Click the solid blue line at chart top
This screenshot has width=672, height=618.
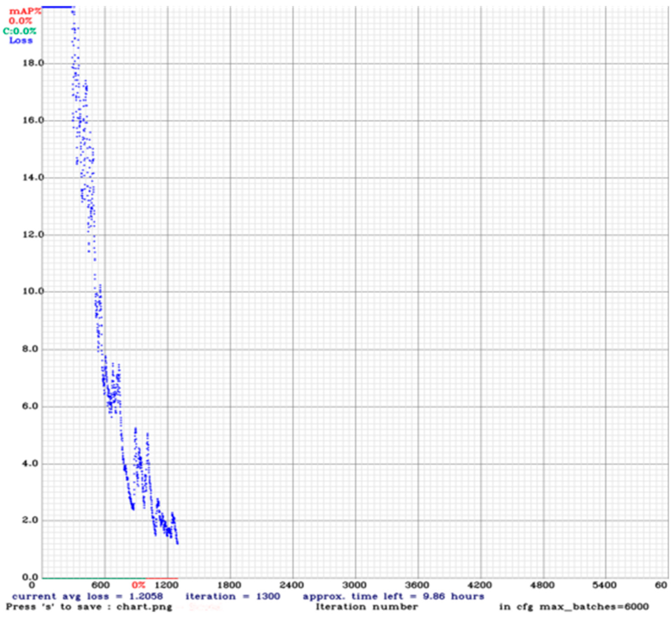57,7
